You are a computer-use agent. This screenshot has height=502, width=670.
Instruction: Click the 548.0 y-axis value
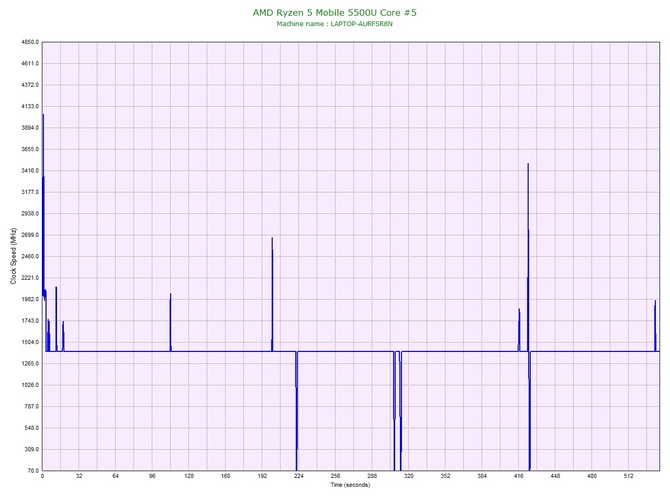point(31,428)
